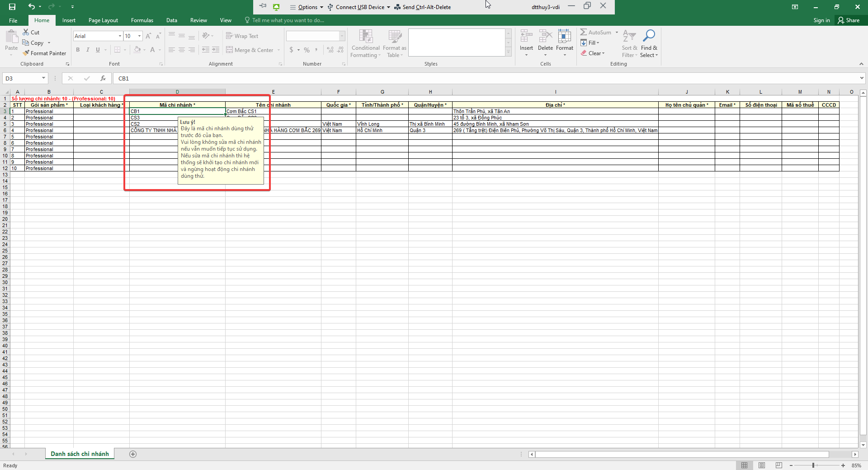Image resolution: width=868 pixels, height=470 pixels.
Task: Increase decimal places
Action: pos(330,50)
